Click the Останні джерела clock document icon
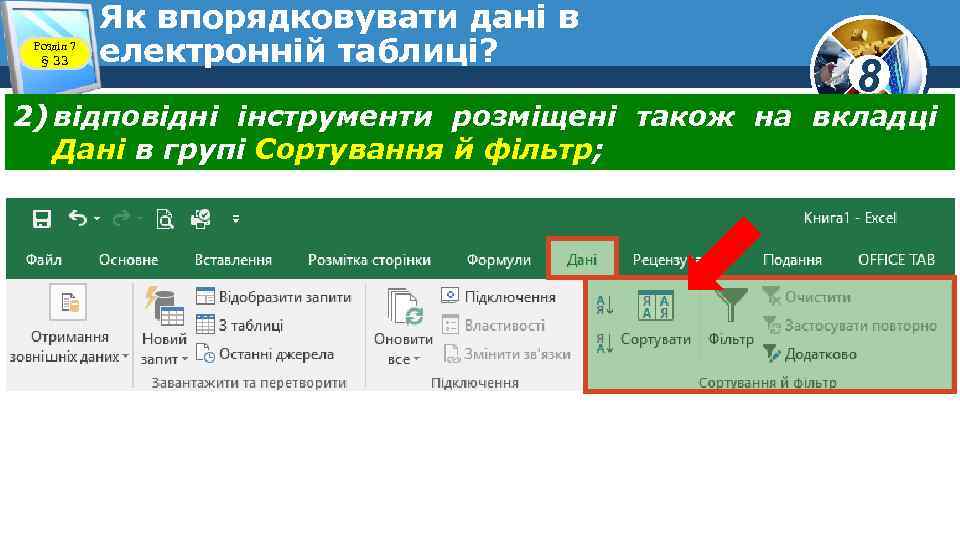The width and height of the screenshot is (960, 540). [x=205, y=354]
